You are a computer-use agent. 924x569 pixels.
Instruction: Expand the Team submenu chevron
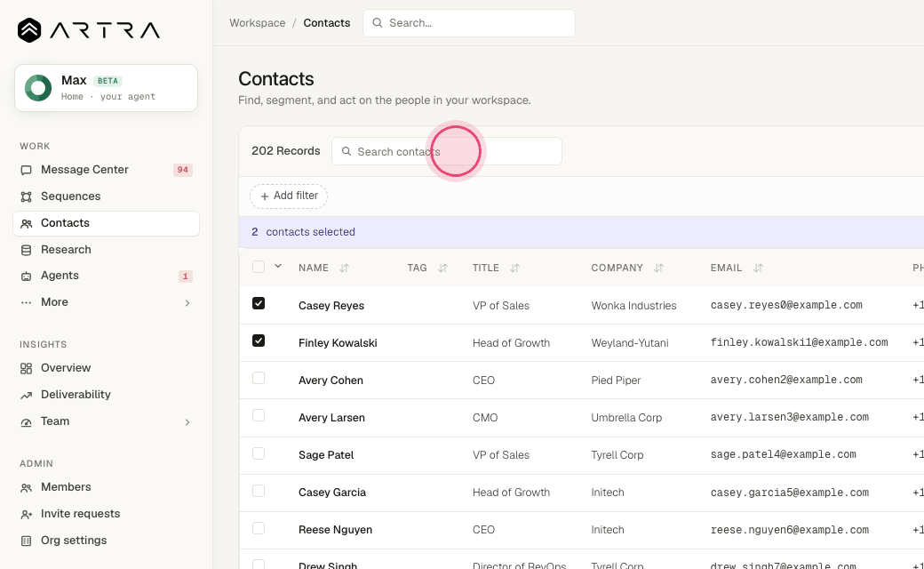point(187,422)
